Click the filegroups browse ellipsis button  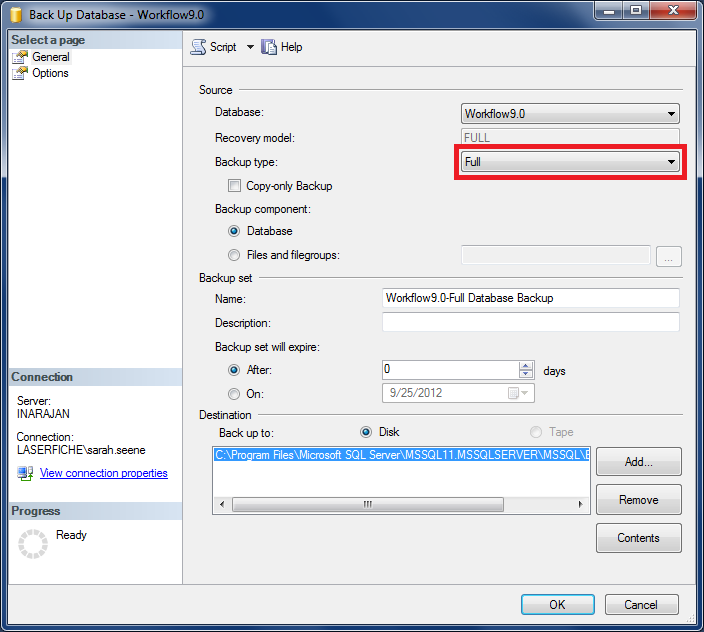tap(668, 256)
